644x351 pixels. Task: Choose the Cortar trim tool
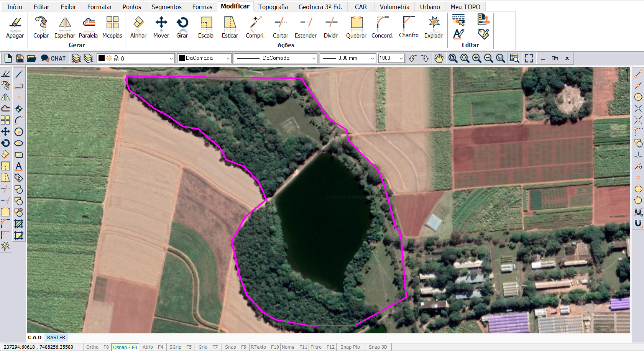coord(280,27)
